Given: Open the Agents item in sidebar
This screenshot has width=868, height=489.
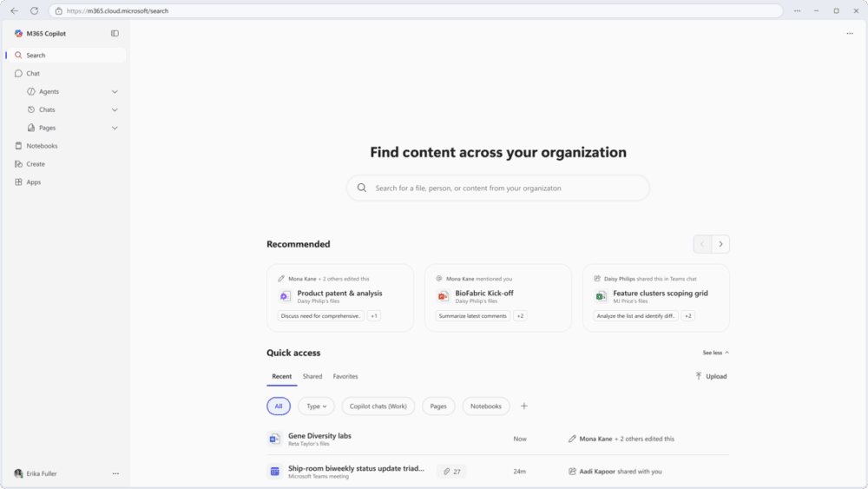Looking at the screenshot, I should (x=49, y=91).
